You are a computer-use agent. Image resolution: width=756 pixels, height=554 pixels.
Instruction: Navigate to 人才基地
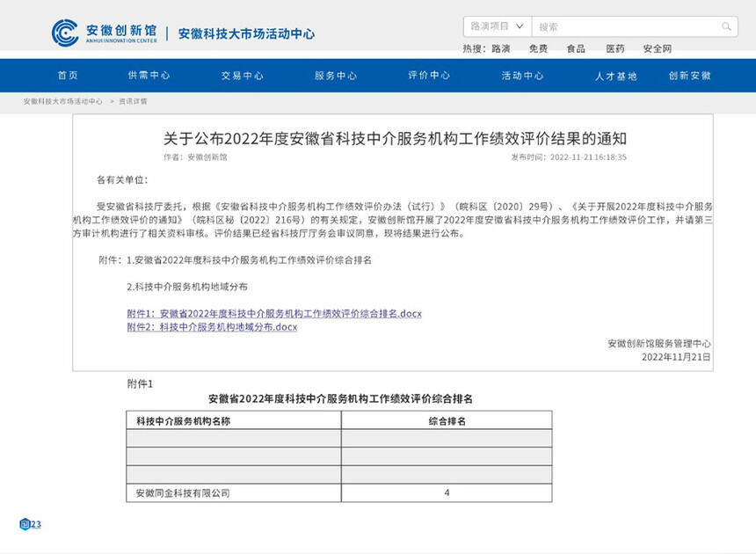tap(615, 76)
